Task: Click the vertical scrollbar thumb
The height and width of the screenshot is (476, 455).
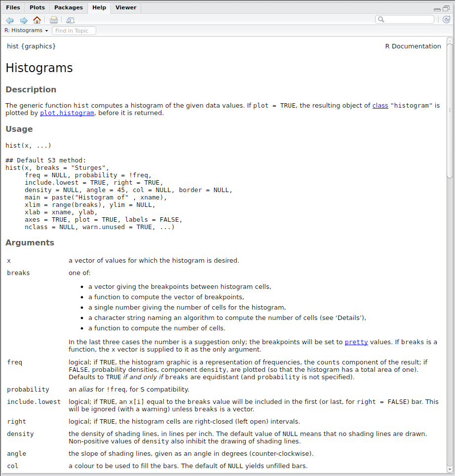Action: [450, 110]
